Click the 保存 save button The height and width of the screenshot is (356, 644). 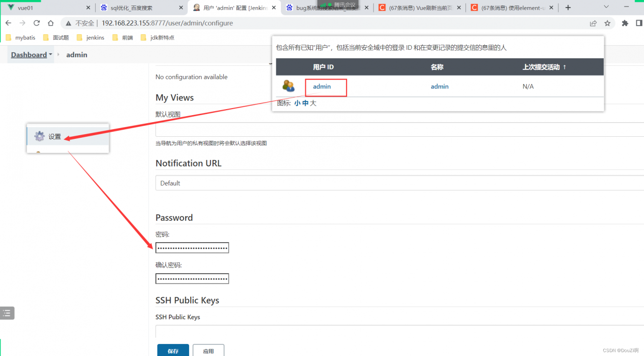[x=173, y=351]
